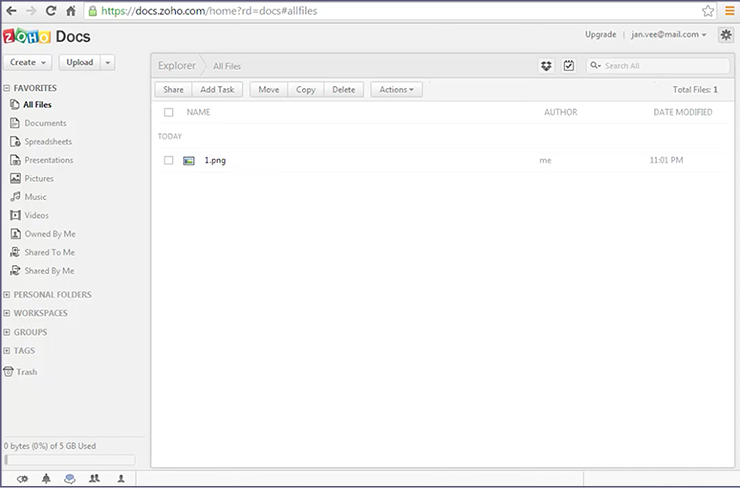Expand the TAGS section
This screenshot has width=740, height=488.
[x=7, y=351]
